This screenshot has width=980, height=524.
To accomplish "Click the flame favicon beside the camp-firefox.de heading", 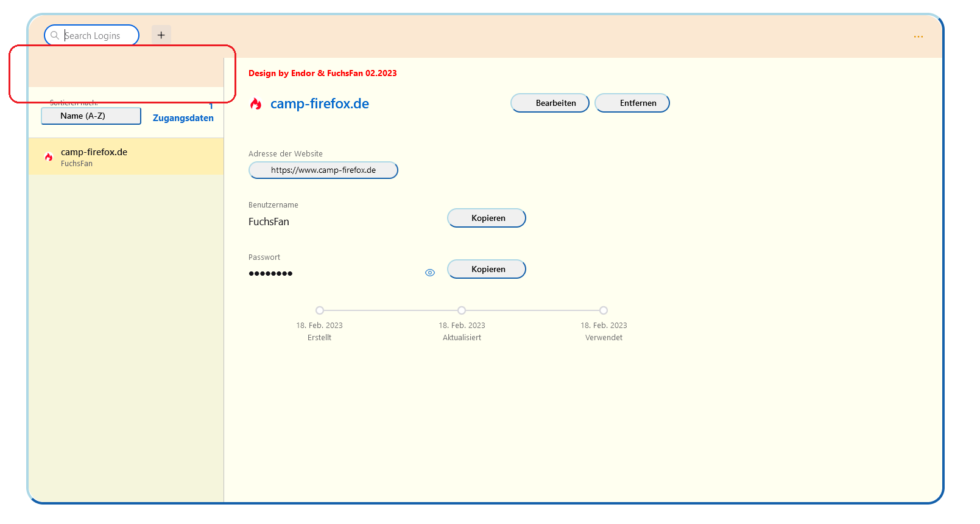I will tap(256, 104).
